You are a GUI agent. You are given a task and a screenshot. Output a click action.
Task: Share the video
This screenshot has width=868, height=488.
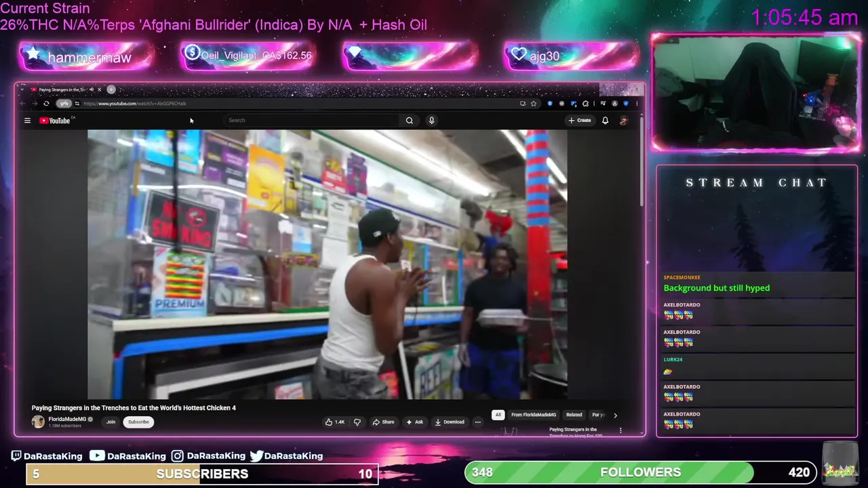(x=383, y=422)
